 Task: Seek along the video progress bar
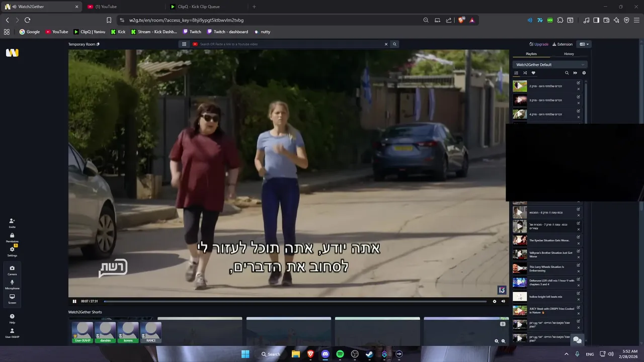click(295, 301)
